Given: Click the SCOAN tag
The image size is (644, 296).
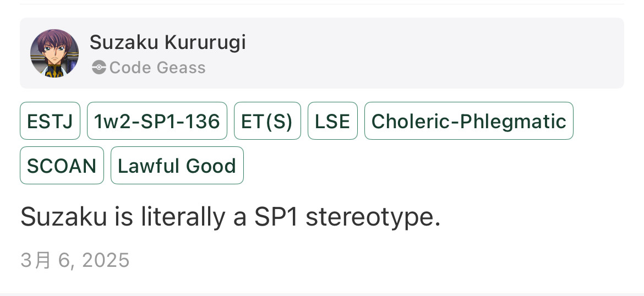Looking at the screenshot, I should click(x=62, y=166).
